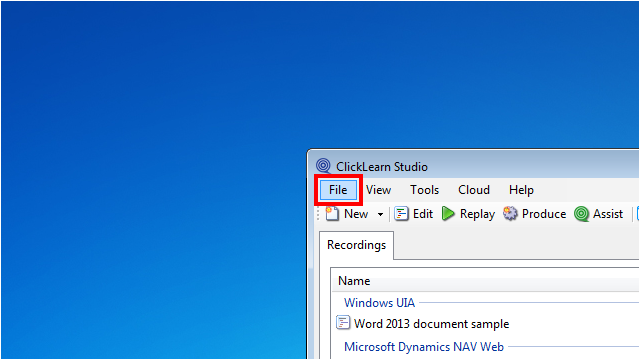Screen dimensions: 640x360
Task: Click the Edit toolbar label
Action: [x=423, y=214]
